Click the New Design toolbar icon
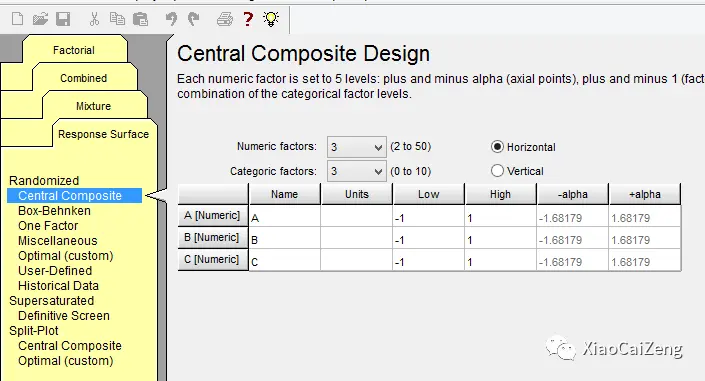The height and width of the screenshot is (381, 705). [x=17, y=19]
